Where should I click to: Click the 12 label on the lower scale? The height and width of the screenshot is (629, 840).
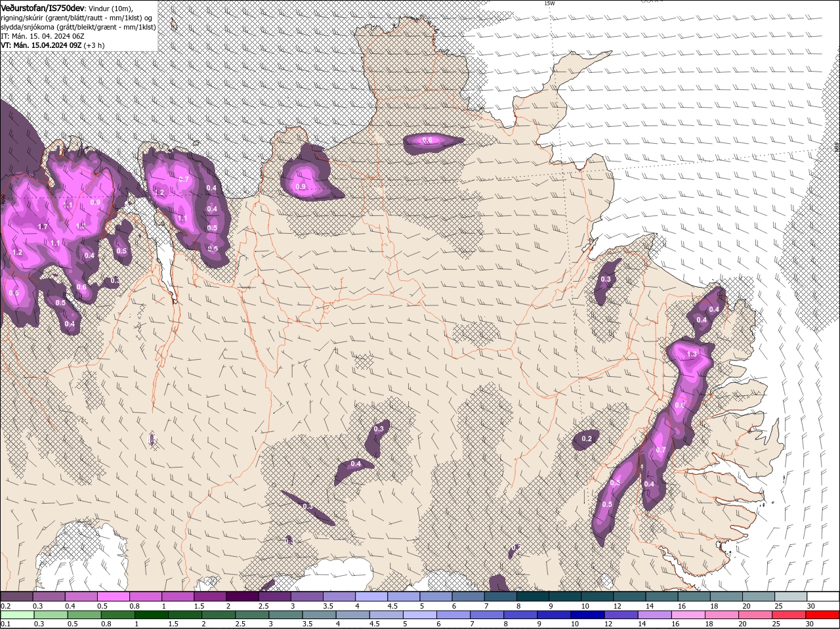click(x=608, y=624)
